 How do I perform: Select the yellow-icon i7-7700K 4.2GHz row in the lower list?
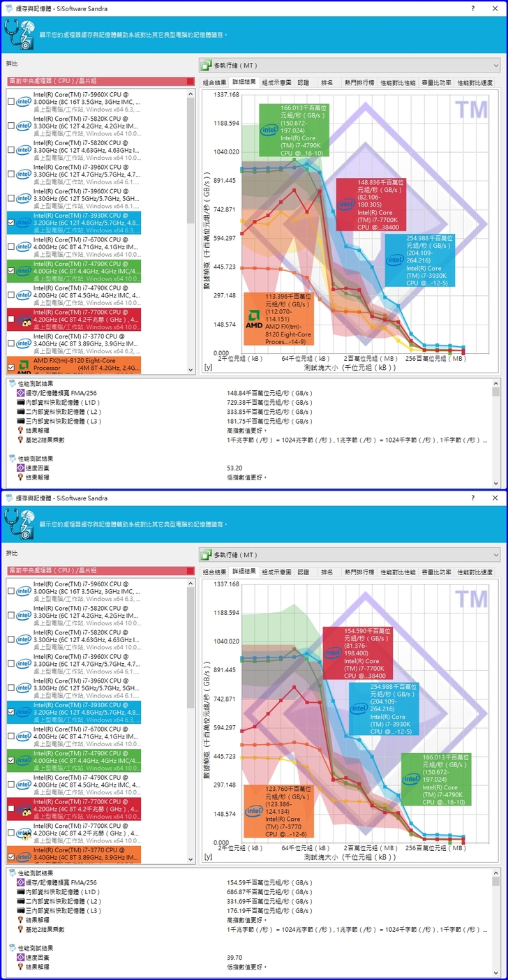[73, 833]
